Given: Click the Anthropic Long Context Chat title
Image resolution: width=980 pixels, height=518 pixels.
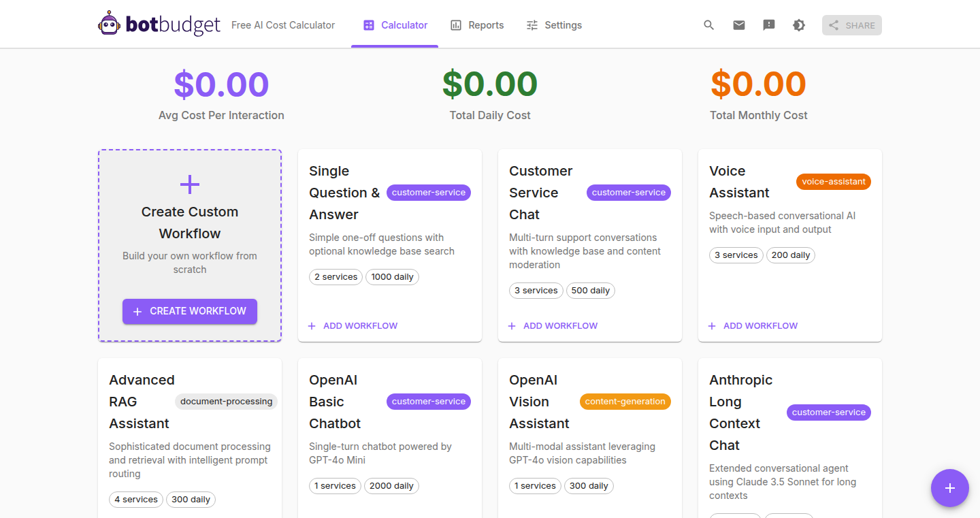Looking at the screenshot, I should pos(741,412).
